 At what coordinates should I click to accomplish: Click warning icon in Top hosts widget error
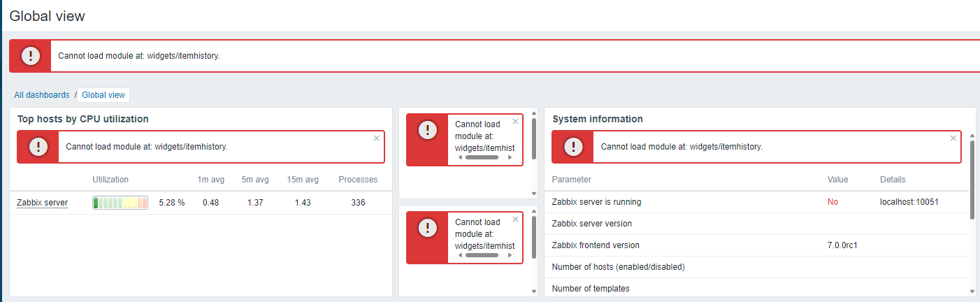[38, 147]
